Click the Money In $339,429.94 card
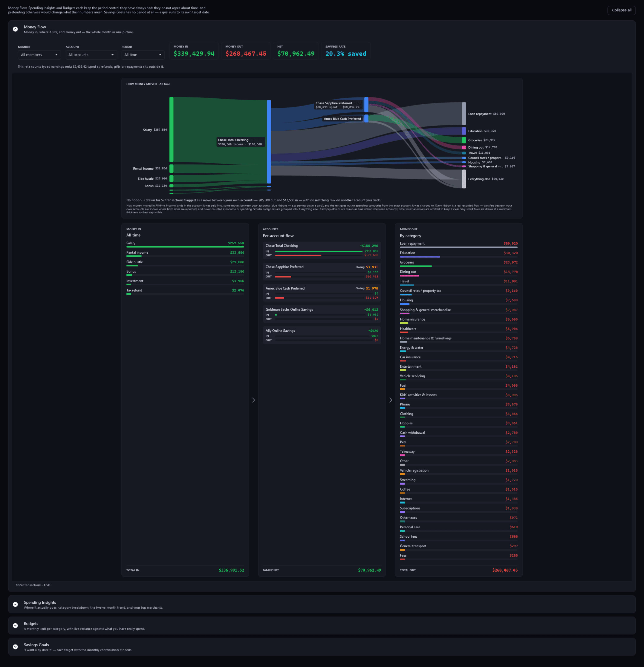Screen dimensions: 644x667 (x=194, y=51)
